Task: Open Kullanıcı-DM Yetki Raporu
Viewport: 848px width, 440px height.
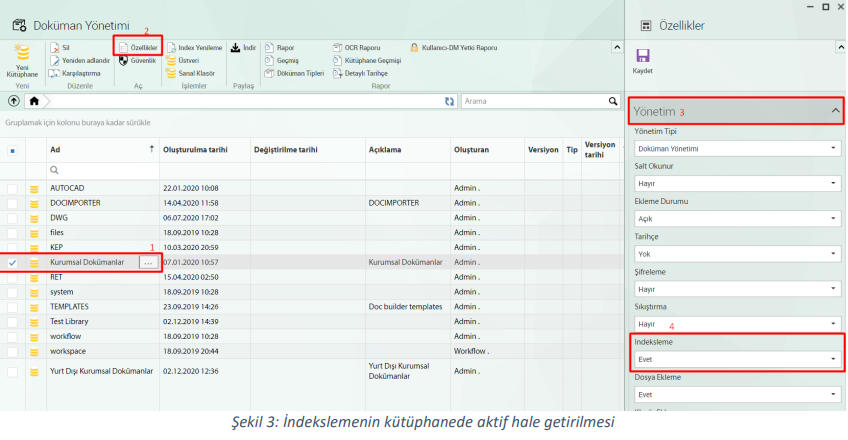Action: pos(453,47)
